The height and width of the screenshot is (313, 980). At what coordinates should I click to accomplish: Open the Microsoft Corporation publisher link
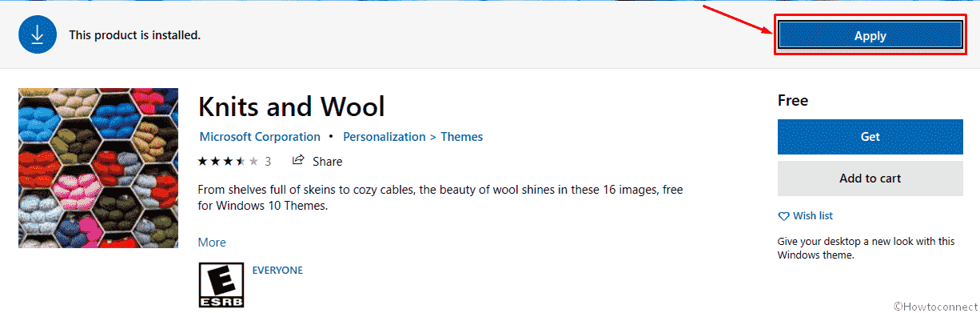tap(260, 137)
